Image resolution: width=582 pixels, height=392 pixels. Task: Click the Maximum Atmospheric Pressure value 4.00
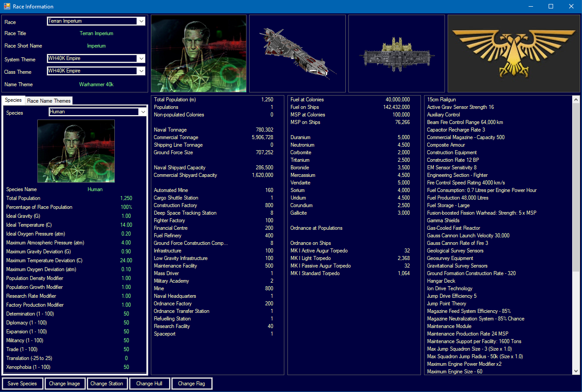[126, 243]
